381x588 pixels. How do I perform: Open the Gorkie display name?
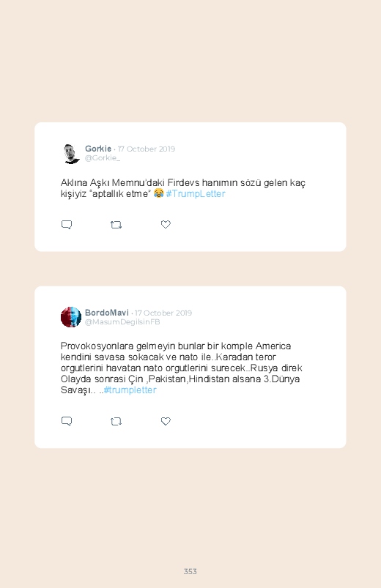tap(98, 149)
